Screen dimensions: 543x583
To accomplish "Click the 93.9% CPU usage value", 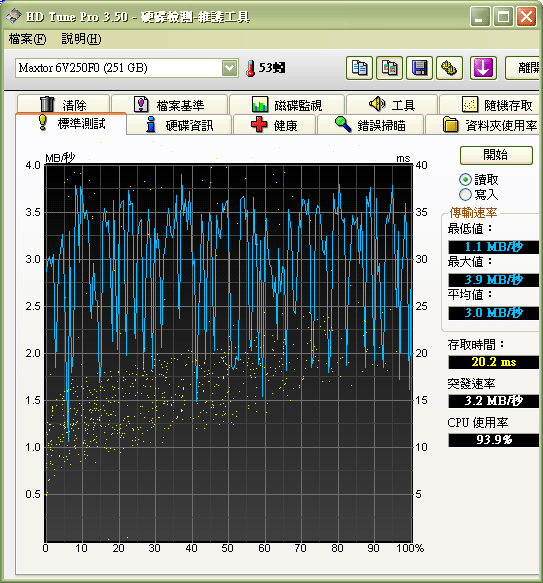I will [494, 440].
